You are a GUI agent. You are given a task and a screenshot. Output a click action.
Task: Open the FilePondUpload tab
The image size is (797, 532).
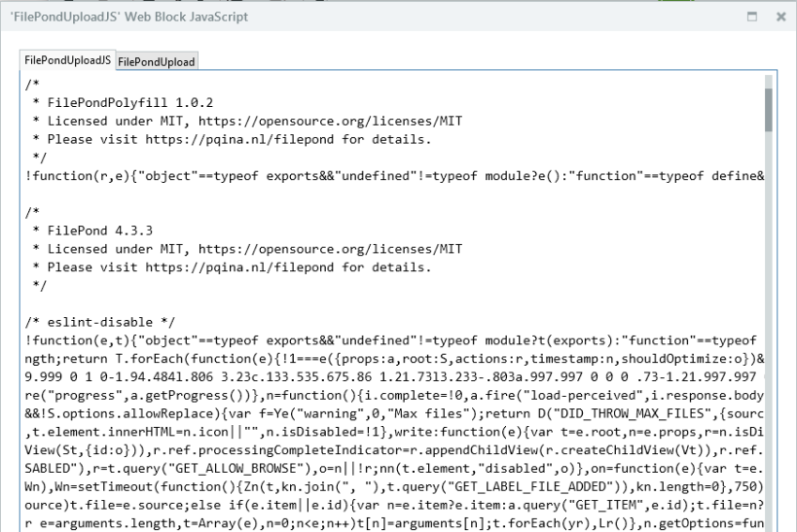pos(156,61)
